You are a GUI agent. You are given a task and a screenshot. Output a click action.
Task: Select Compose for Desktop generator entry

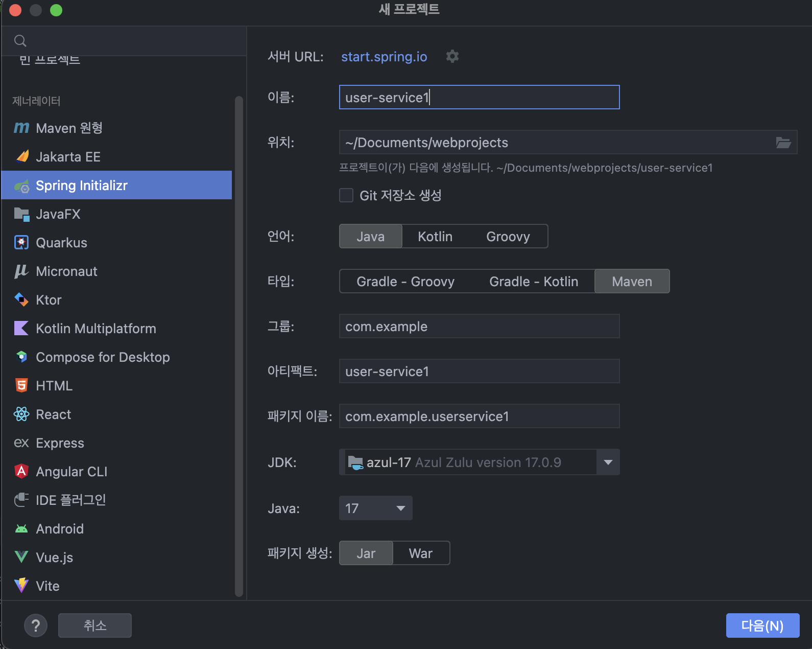pos(117,357)
